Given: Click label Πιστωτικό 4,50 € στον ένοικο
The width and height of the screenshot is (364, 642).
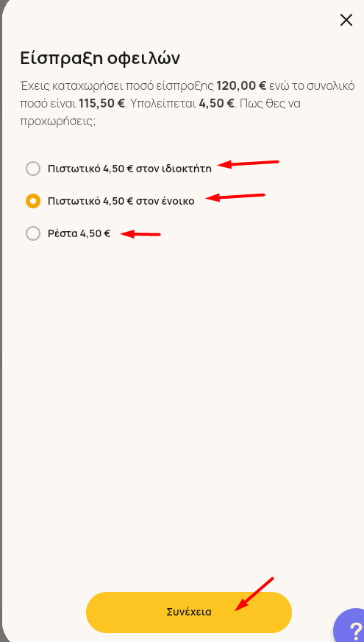Looking at the screenshot, I should point(121,202).
